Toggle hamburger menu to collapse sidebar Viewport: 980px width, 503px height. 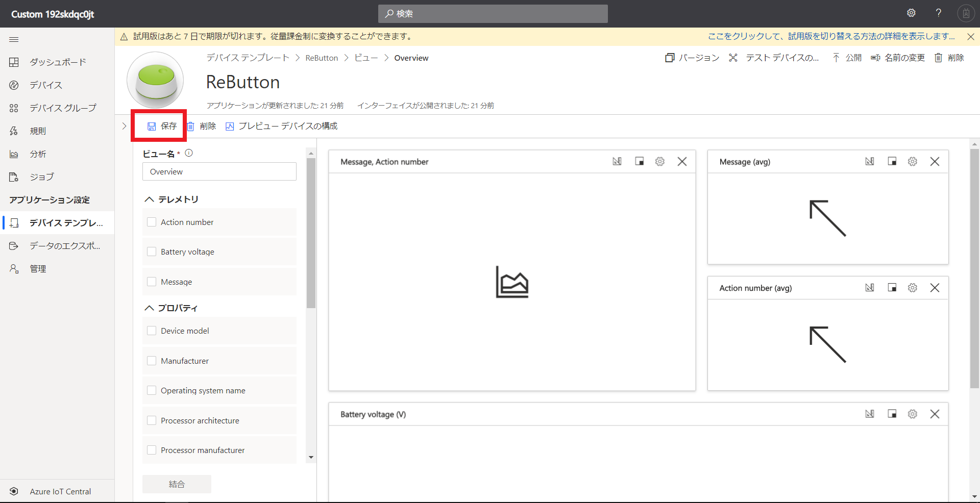pos(14,40)
